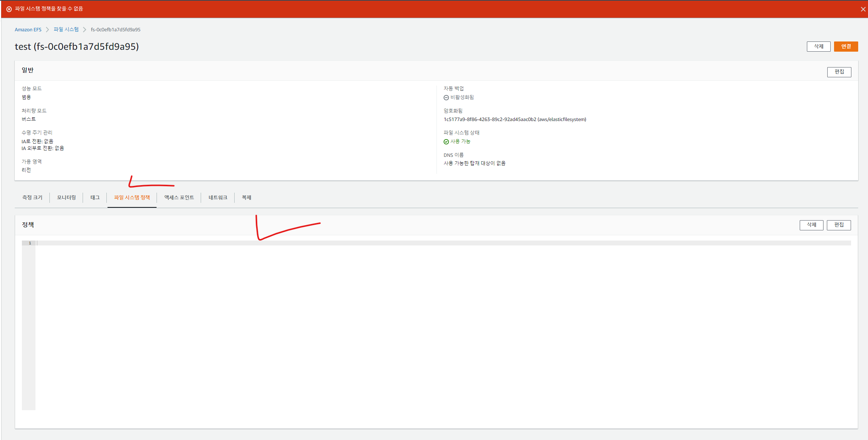Open the Amazon EFS breadcrumb link
Screen dimensions: 868x440
[x=28, y=29]
